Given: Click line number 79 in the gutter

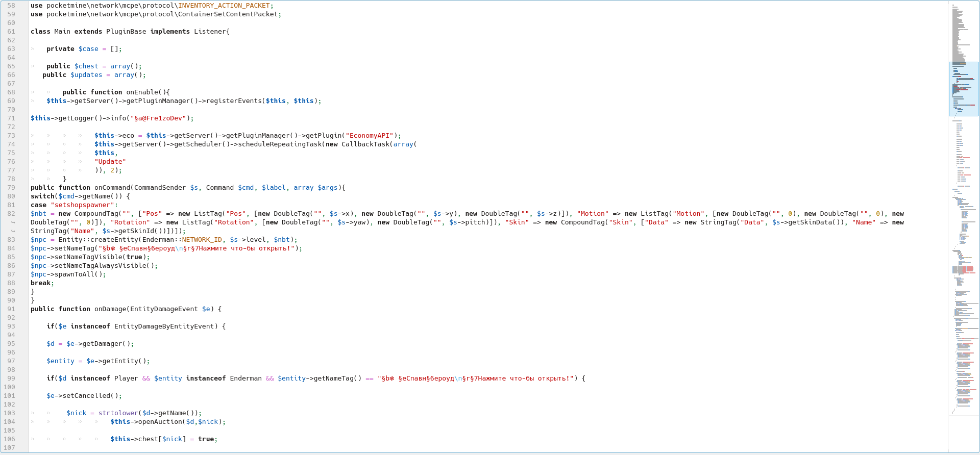Looking at the screenshot, I should 11,188.
